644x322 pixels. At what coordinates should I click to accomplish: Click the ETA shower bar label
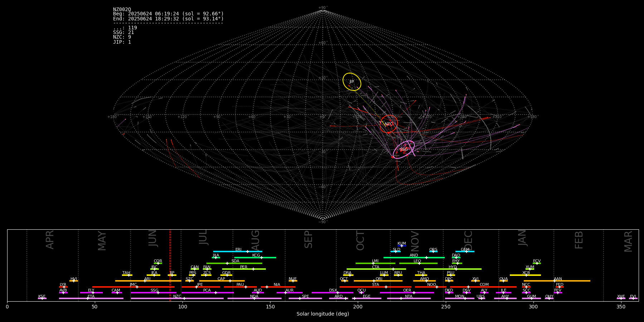[x=91, y=297]
